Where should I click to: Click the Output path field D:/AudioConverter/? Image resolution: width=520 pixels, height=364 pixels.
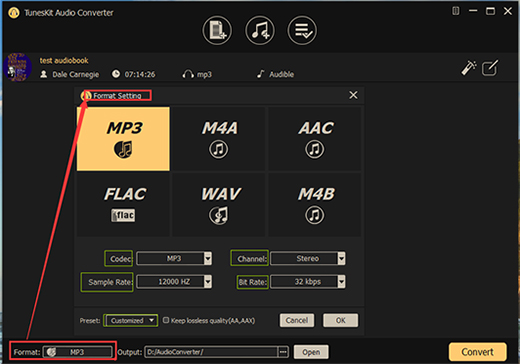point(211,352)
